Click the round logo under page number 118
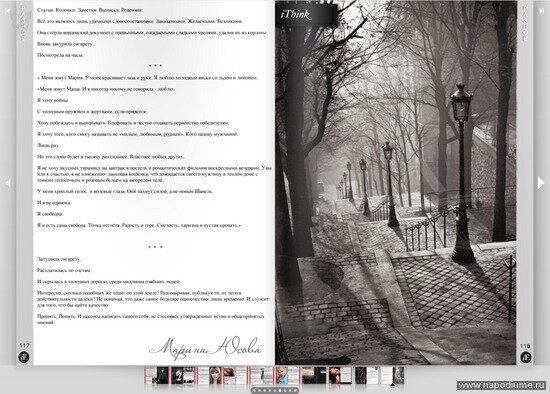The image size is (550, 394). [525, 357]
